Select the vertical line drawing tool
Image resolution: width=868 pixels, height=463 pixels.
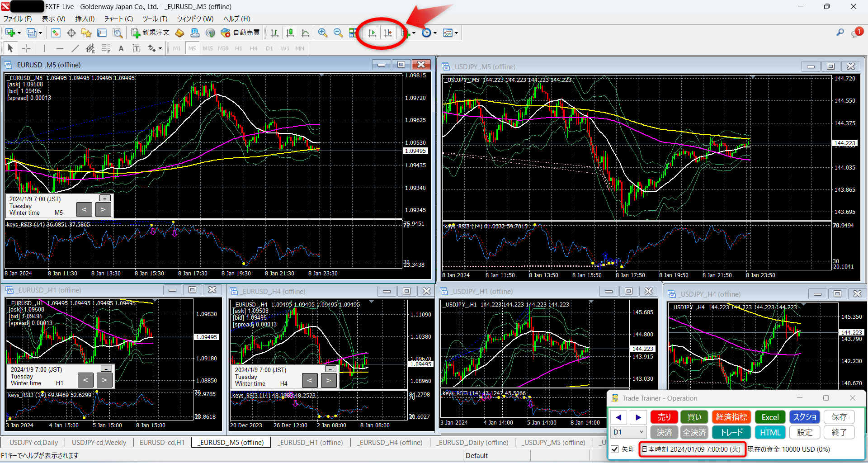(x=44, y=48)
